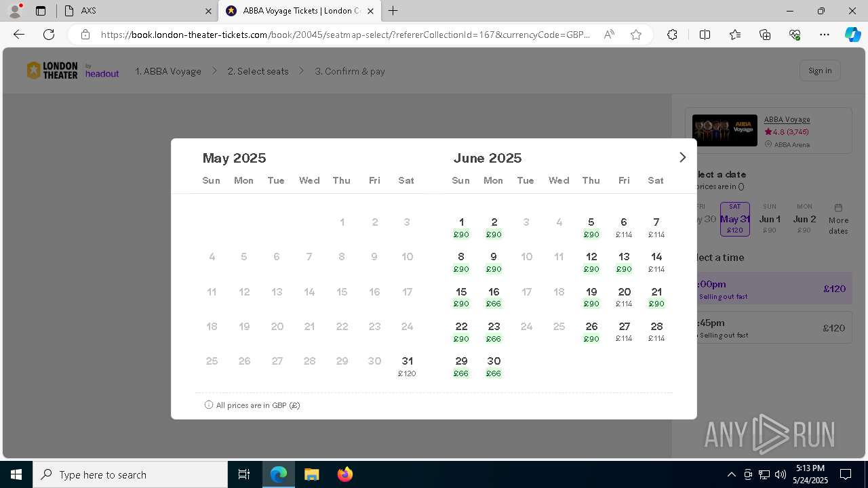The image size is (868, 488).
Task: Select June 14 priced £114
Action: coord(656,262)
